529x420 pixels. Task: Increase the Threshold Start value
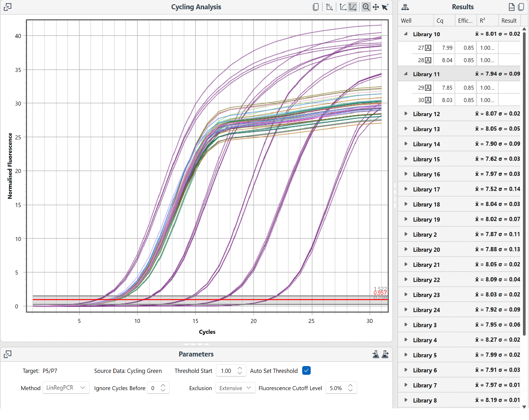[x=240, y=368]
